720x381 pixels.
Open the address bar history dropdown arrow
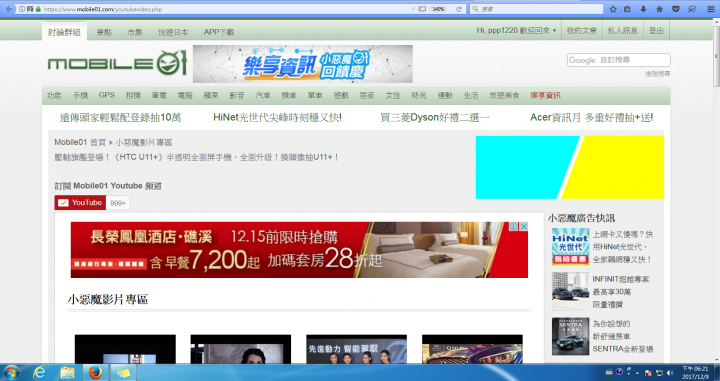pos(413,9)
